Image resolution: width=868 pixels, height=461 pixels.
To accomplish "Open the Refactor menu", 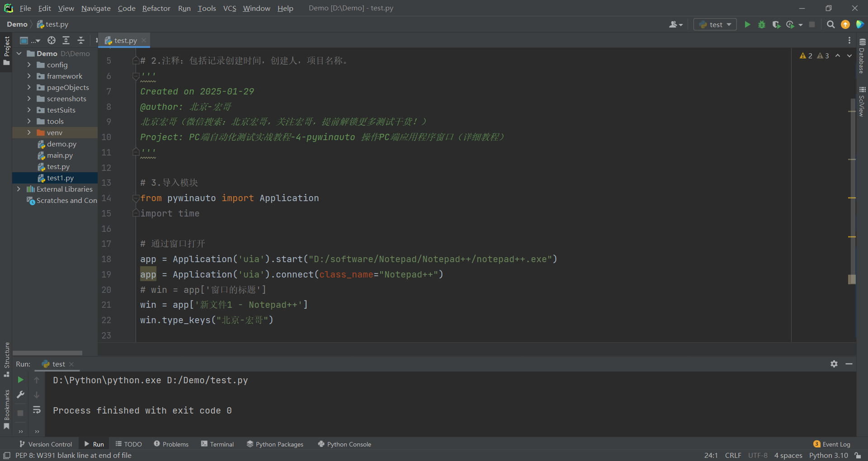I will [156, 8].
